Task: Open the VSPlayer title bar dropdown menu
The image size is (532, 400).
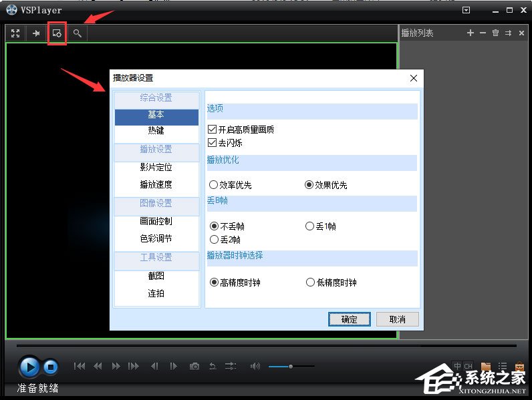Action: click(467, 10)
